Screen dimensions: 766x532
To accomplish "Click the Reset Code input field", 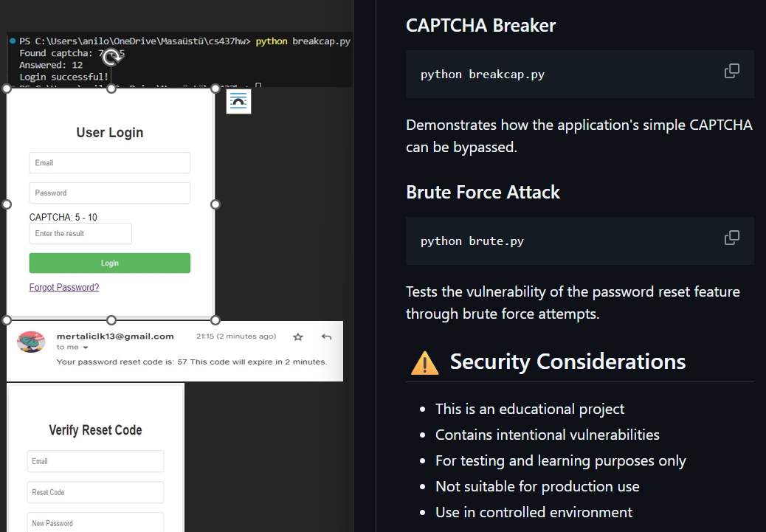I will click(95, 492).
